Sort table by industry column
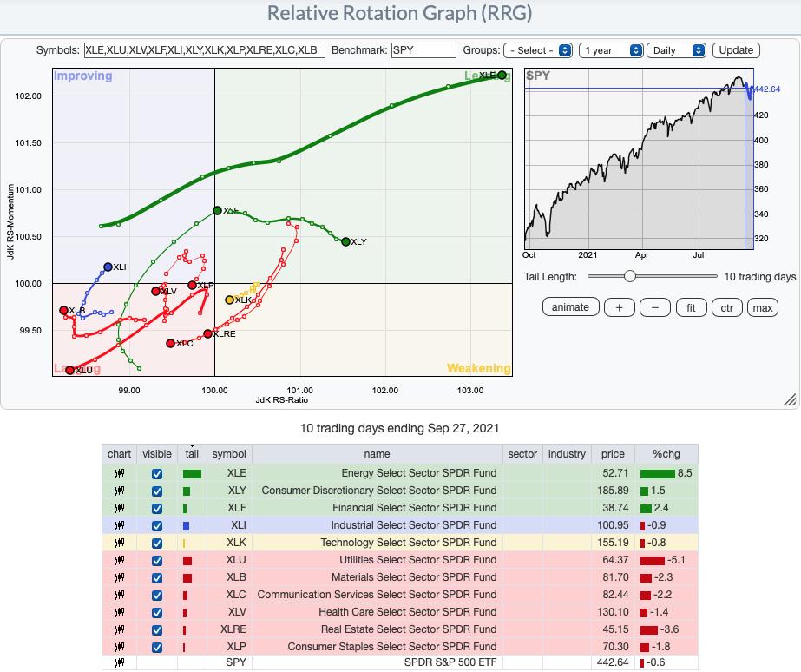This screenshot has height=672, width=801. coord(567,454)
